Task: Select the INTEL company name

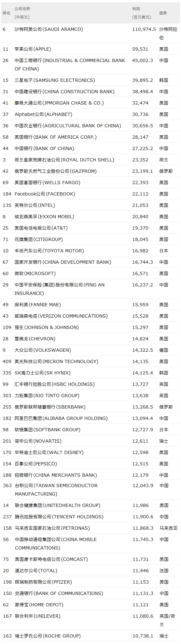Action: tap(35, 205)
